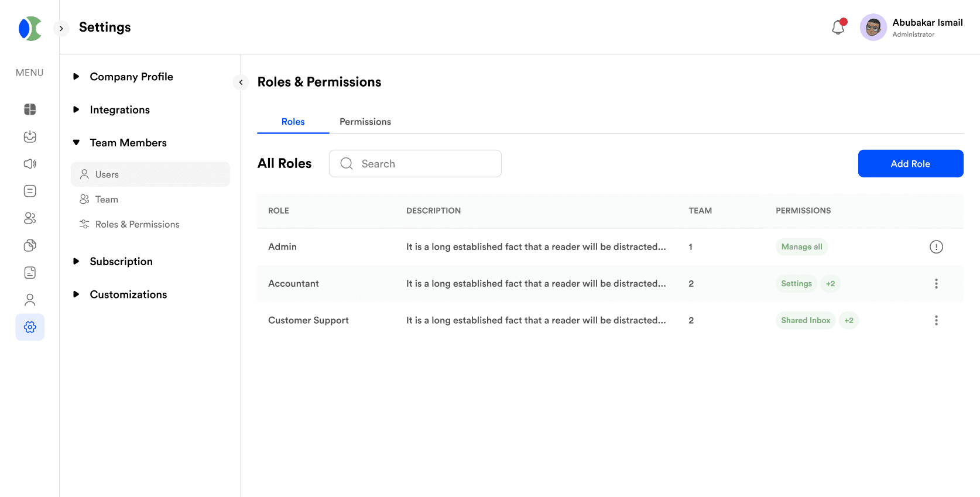Collapse the Team Members section
This screenshot has width=980, height=497.
pyautogui.click(x=76, y=143)
